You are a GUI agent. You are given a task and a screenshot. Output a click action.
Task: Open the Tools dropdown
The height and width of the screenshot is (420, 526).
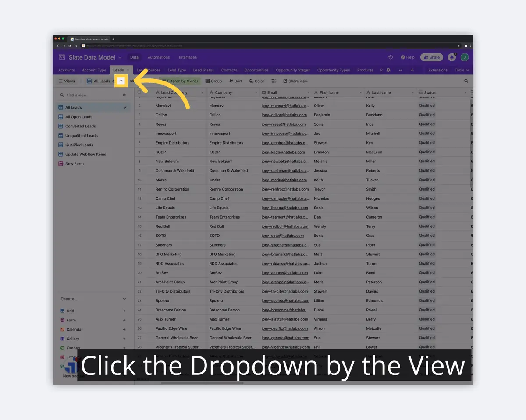click(462, 70)
